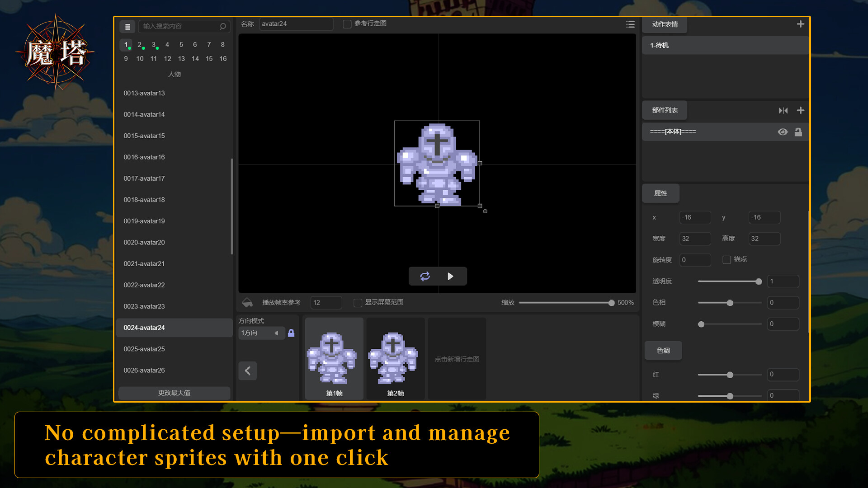Add a new part with the 部件列表 plus icon
This screenshot has width=868, height=488.
800,110
